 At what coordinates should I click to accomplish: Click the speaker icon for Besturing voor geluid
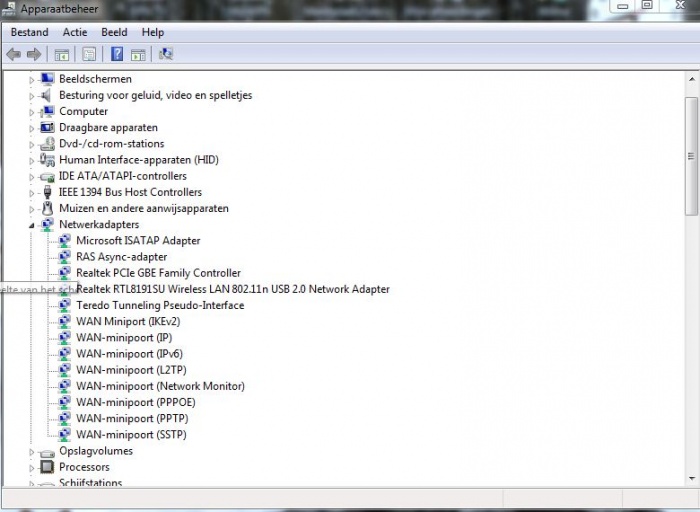(46, 95)
